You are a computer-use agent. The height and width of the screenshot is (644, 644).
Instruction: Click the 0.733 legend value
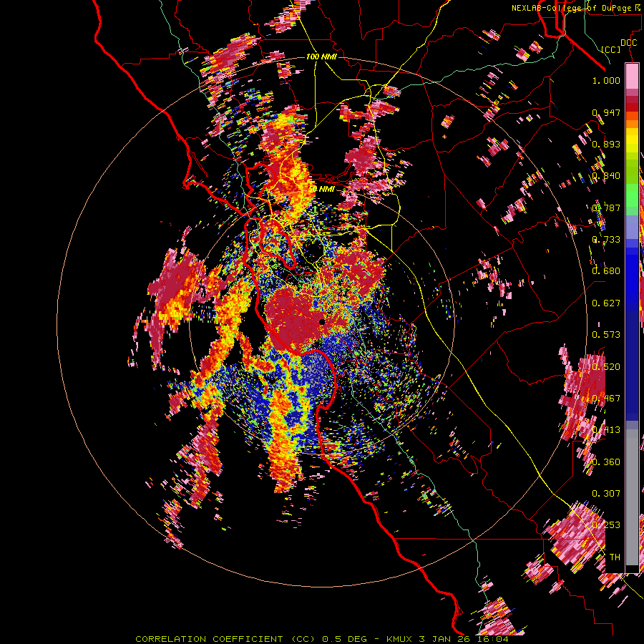tap(606, 240)
